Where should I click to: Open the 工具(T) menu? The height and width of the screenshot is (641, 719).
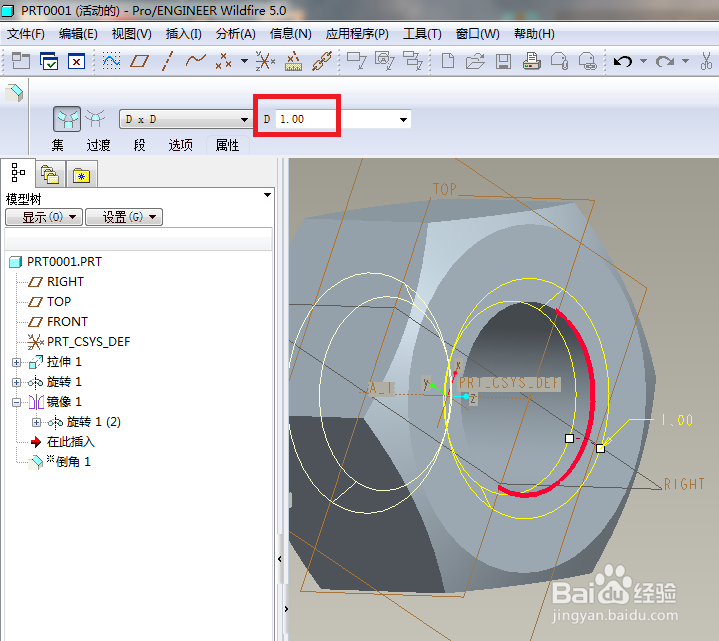pos(422,34)
